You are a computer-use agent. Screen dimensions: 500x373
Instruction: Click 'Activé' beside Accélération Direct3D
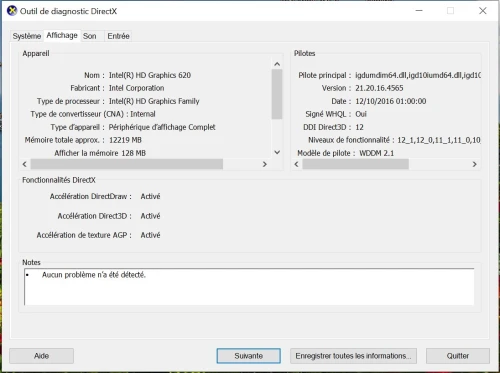coord(150,216)
